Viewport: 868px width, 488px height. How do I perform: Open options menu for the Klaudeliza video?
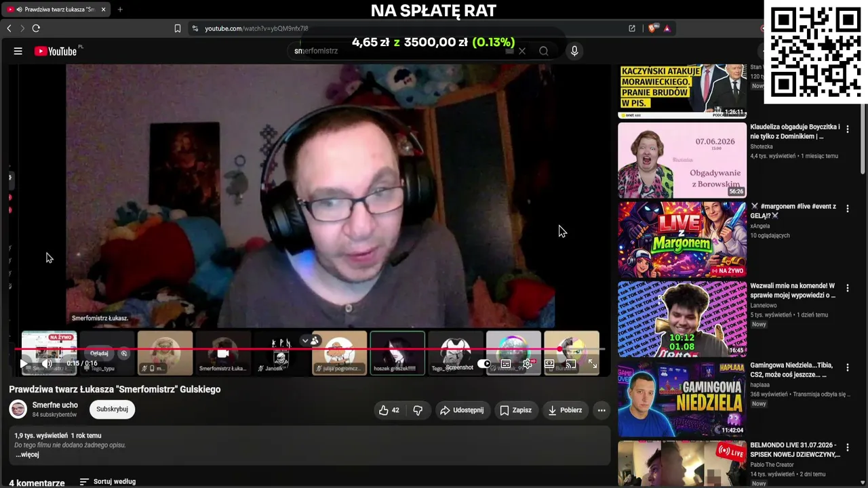[847, 129]
